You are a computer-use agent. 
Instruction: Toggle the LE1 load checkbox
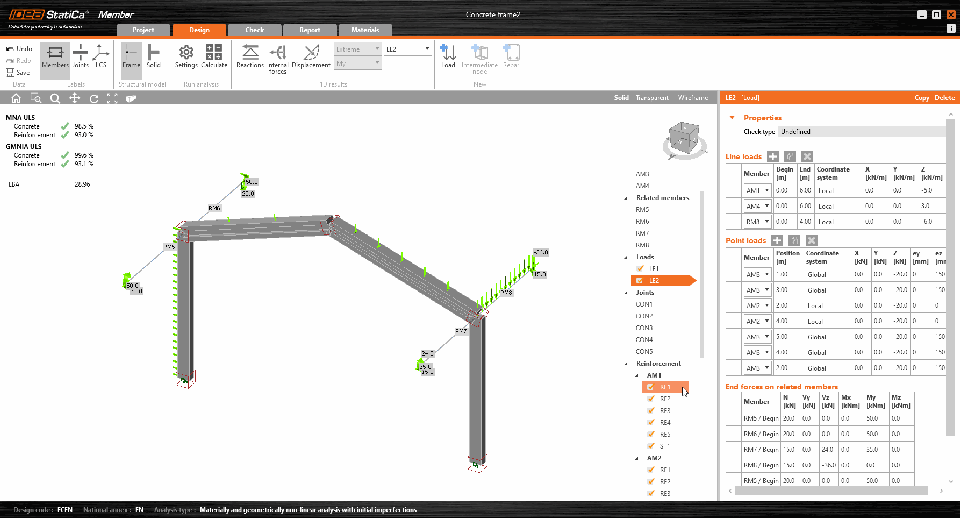(x=640, y=268)
